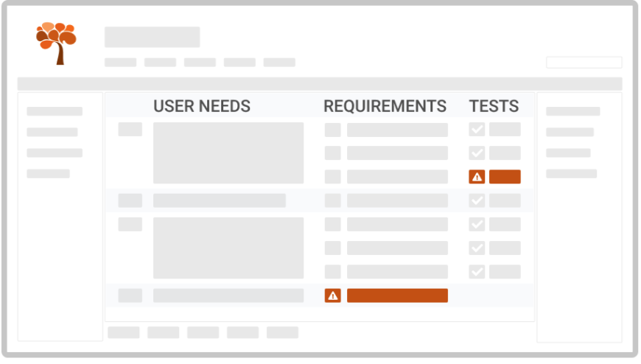The image size is (641, 364).
Task: Click the warning icon in the Requirements column
Action: click(333, 295)
